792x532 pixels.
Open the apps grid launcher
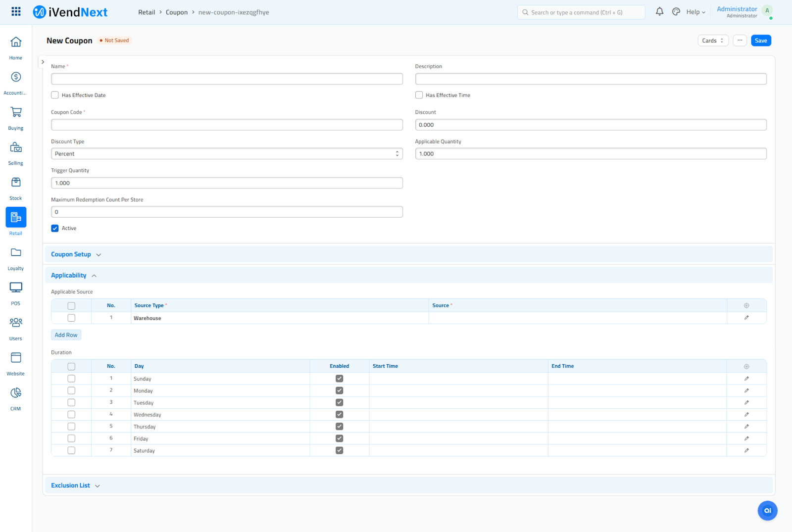point(16,12)
